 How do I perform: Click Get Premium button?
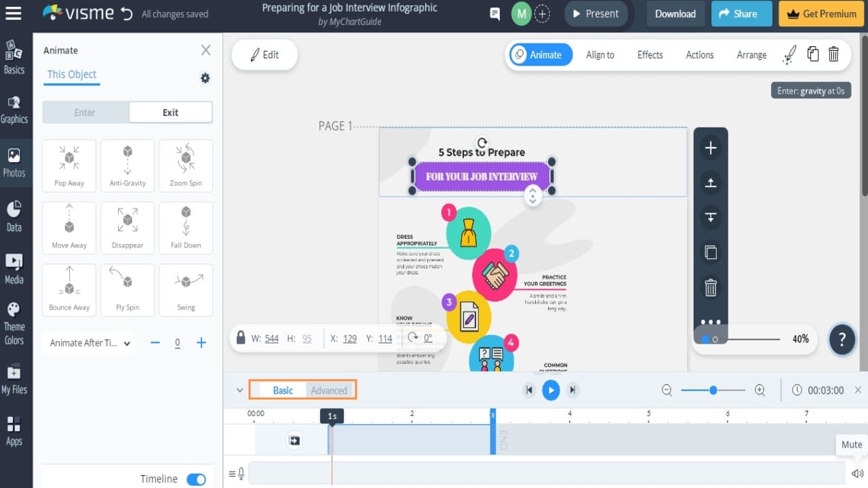[x=821, y=14]
